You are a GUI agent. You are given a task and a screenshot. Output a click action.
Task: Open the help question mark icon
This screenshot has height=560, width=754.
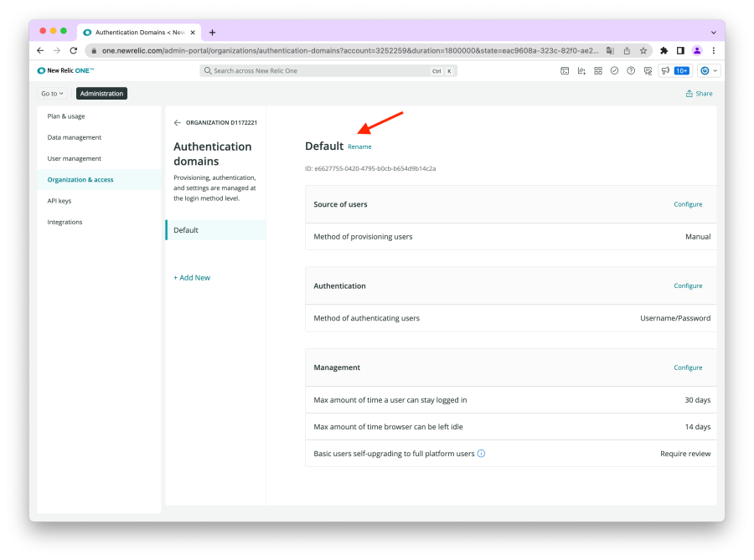(631, 71)
